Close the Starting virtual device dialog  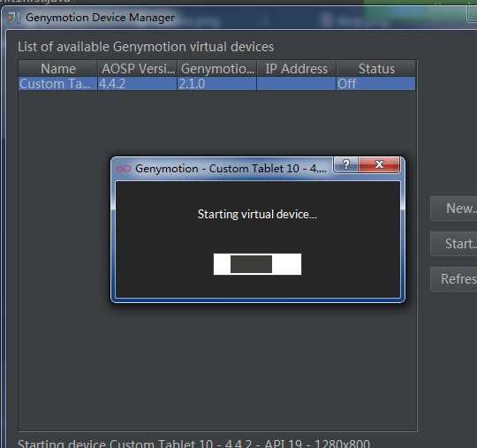[x=379, y=164]
